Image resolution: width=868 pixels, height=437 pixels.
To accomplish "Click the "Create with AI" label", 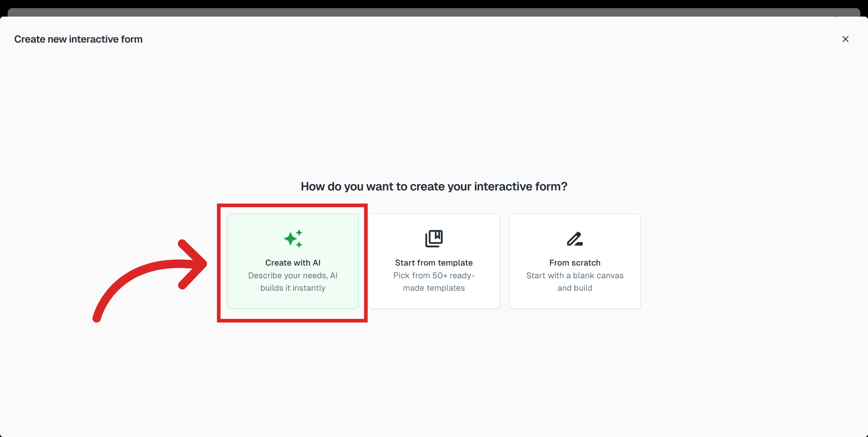I will click(x=293, y=262).
